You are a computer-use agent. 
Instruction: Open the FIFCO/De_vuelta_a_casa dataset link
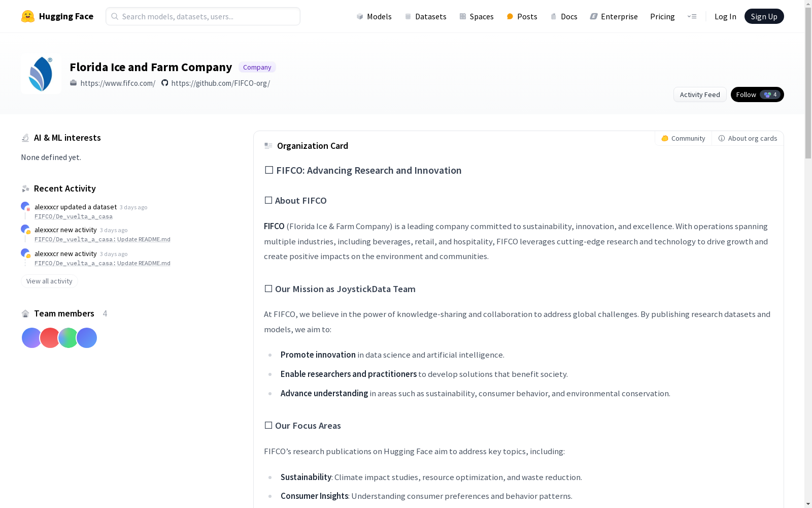[x=74, y=216]
